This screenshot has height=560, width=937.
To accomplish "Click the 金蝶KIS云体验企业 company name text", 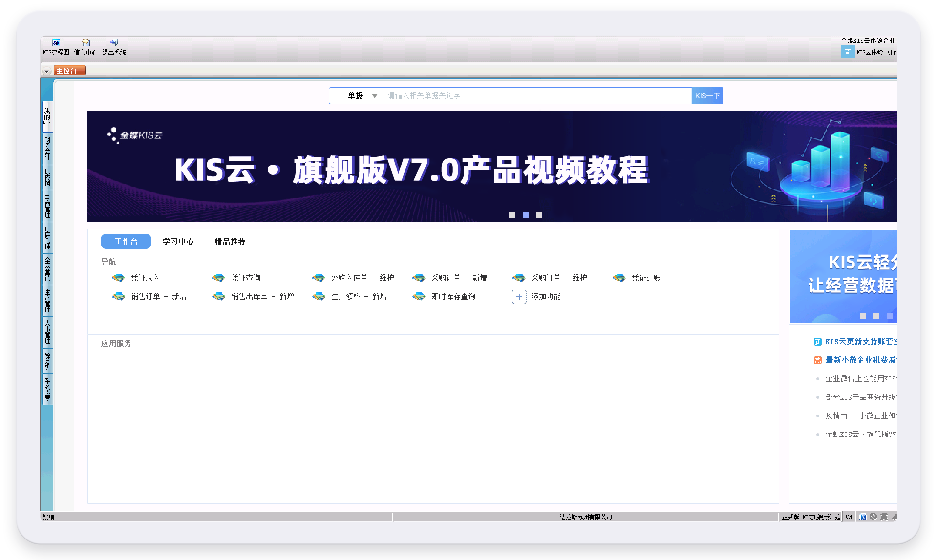I will (x=868, y=41).
